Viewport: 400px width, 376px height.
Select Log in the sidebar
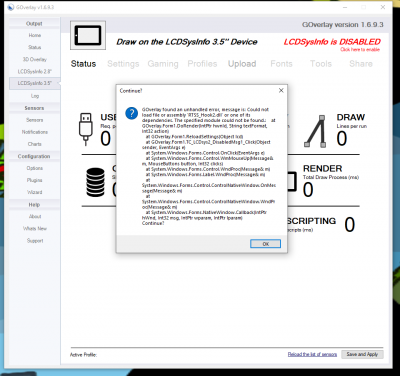click(x=35, y=96)
